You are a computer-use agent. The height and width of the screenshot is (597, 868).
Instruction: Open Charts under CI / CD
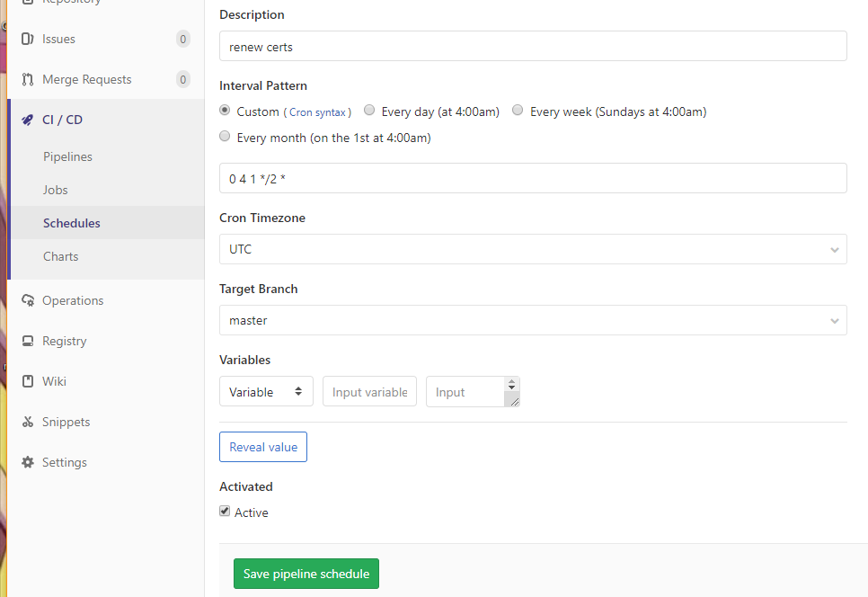pos(61,256)
